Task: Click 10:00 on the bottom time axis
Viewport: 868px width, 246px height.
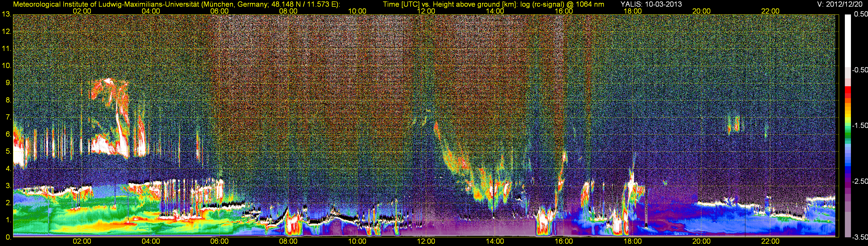Action: 357,241
